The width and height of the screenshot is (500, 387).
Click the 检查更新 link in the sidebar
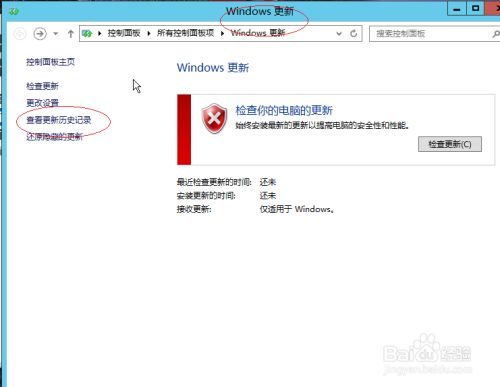pyautogui.click(x=42, y=86)
